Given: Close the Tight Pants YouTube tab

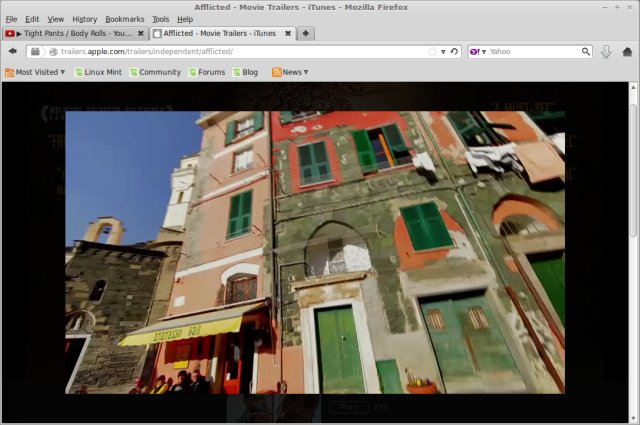Looking at the screenshot, I should pyautogui.click(x=141, y=33).
